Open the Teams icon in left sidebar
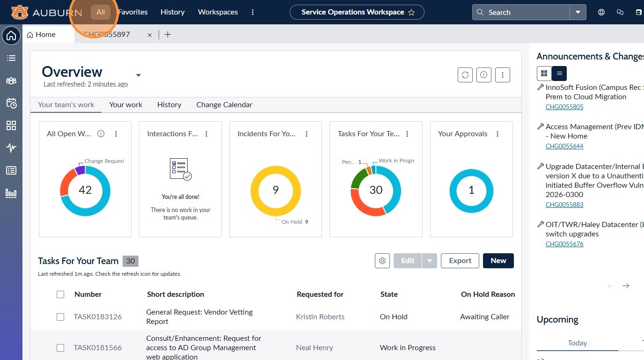Screen dimensions: 644x360 click(11, 81)
